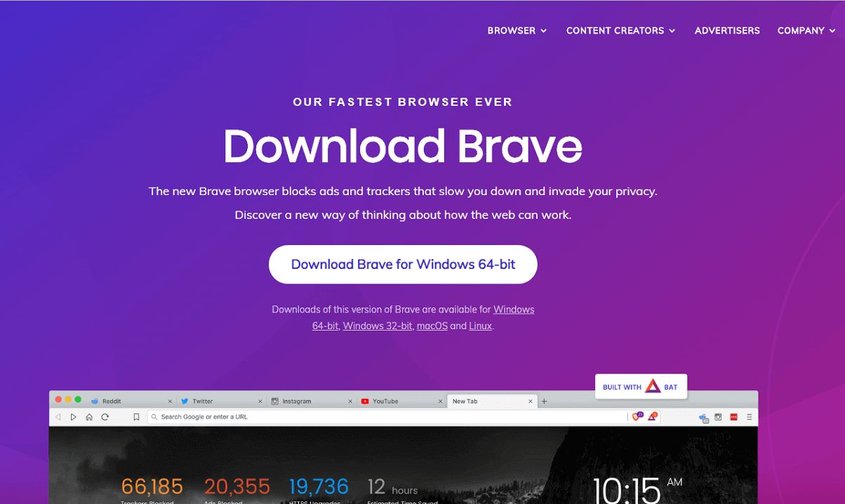Click the home icon in the browser toolbar
Image resolution: width=845 pixels, height=504 pixels.
click(88, 416)
